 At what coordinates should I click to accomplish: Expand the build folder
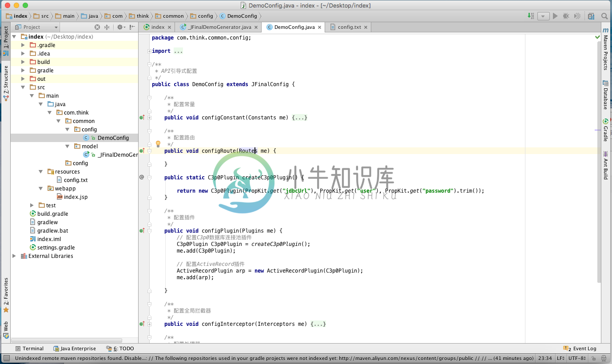(x=23, y=62)
